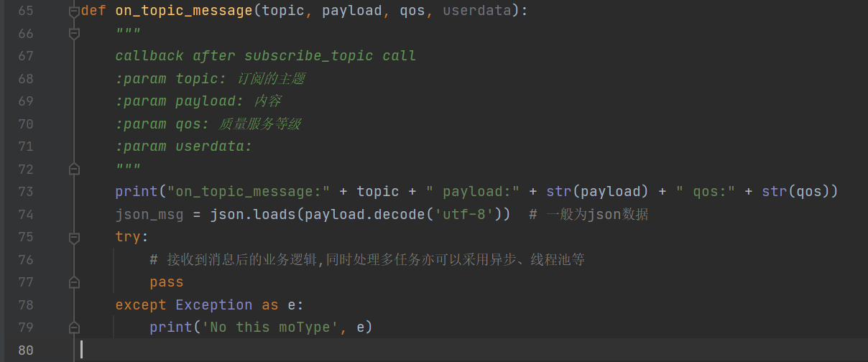Click the try keyword on line 75

(x=128, y=237)
